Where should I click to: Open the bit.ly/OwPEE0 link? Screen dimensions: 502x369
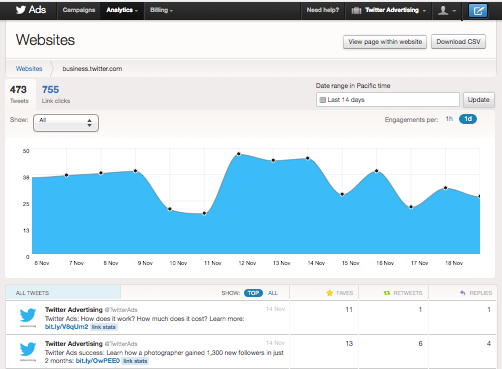point(98,361)
